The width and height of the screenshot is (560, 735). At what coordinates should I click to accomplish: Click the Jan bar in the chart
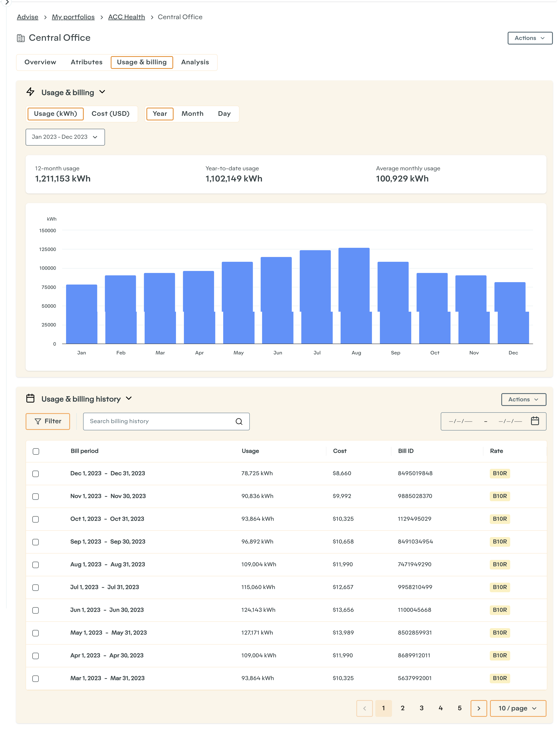tap(82, 314)
